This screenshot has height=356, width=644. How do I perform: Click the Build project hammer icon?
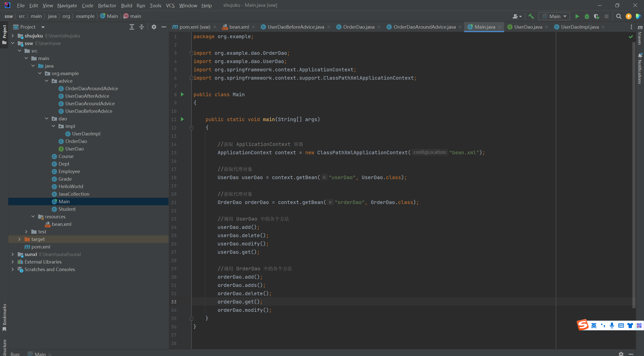tap(531, 16)
